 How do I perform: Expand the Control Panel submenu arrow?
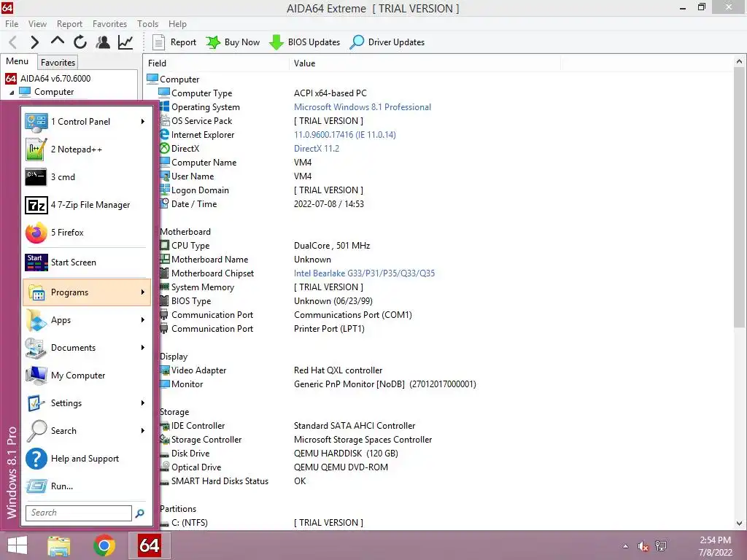pos(142,122)
